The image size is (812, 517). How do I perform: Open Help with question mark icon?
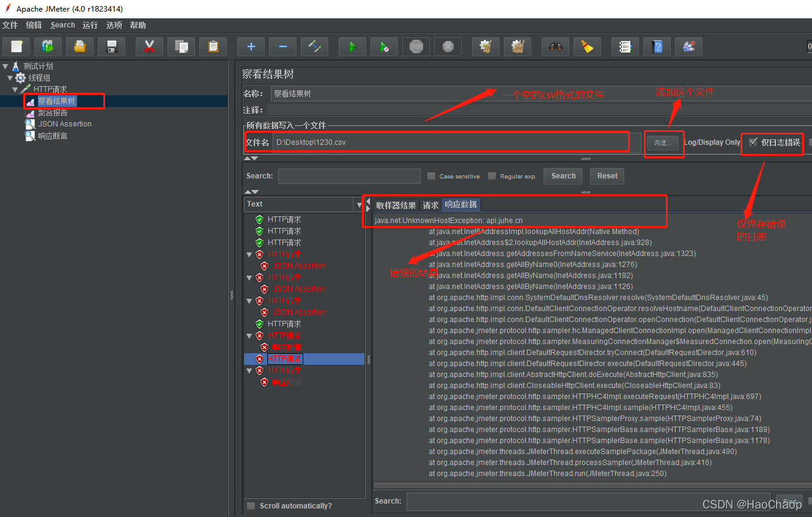coord(657,46)
